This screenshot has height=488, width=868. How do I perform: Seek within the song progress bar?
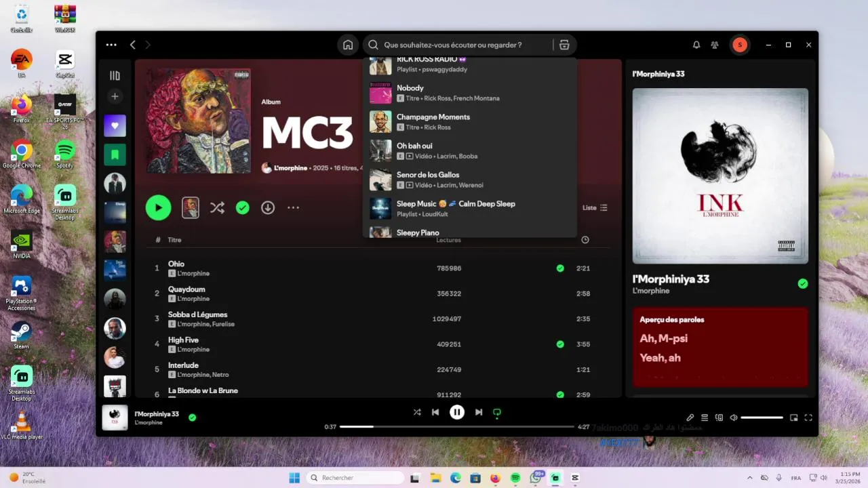click(457, 427)
